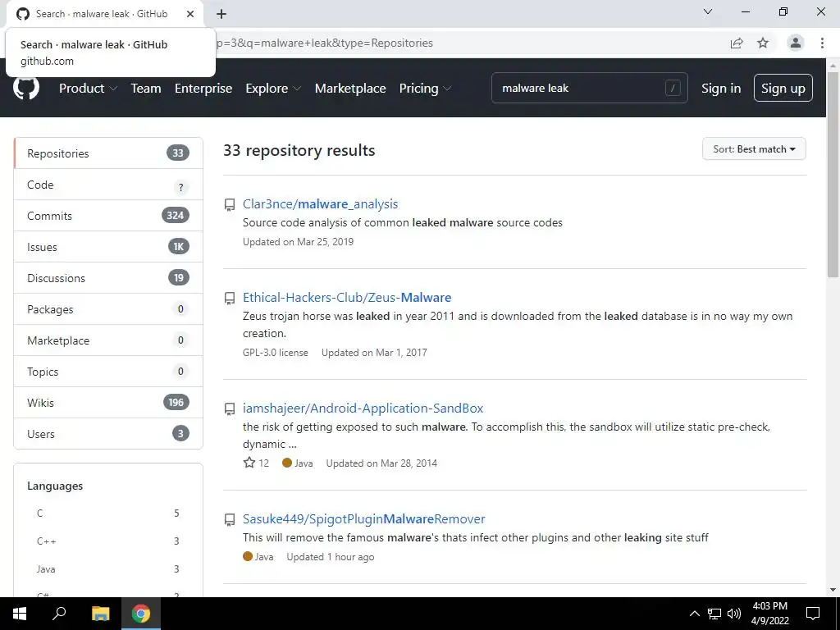Click the share page icon in address bar
Viewport: 840px width, 630px height.
737,43
